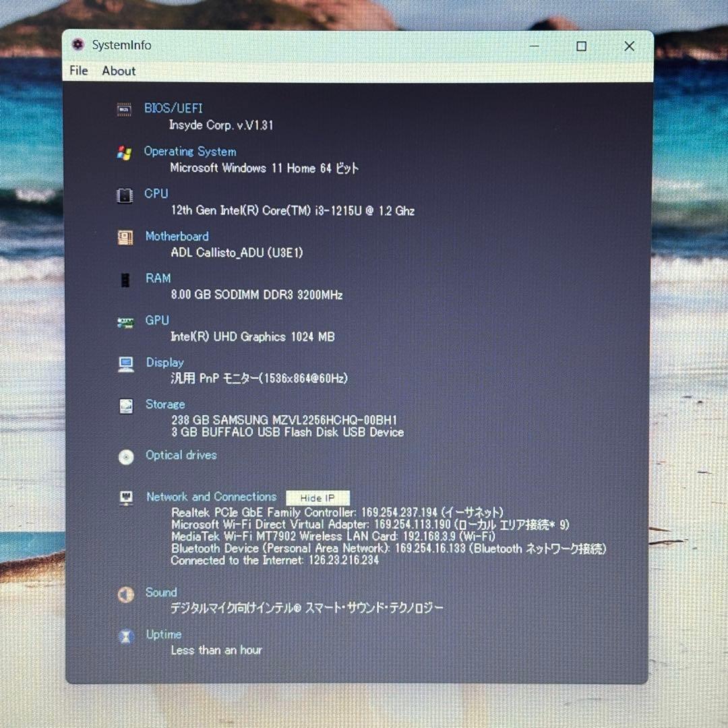Image resolution: width=728 pixels, height=728 pixels.
Task: Select the Network and Connections heading
Action: click(210, 496)
